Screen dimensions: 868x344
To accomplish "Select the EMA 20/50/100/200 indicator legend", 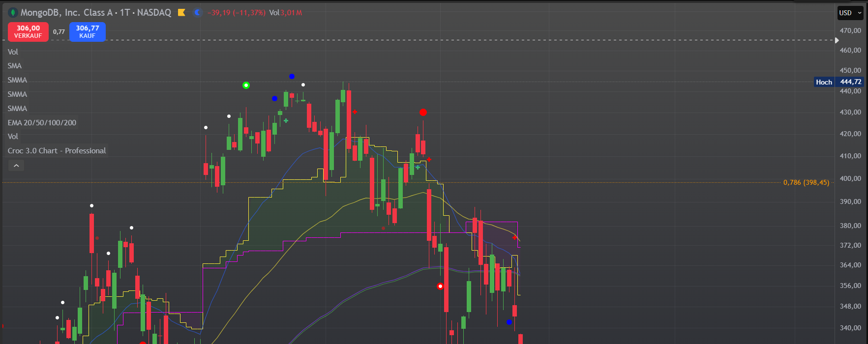I will point(42,123).
